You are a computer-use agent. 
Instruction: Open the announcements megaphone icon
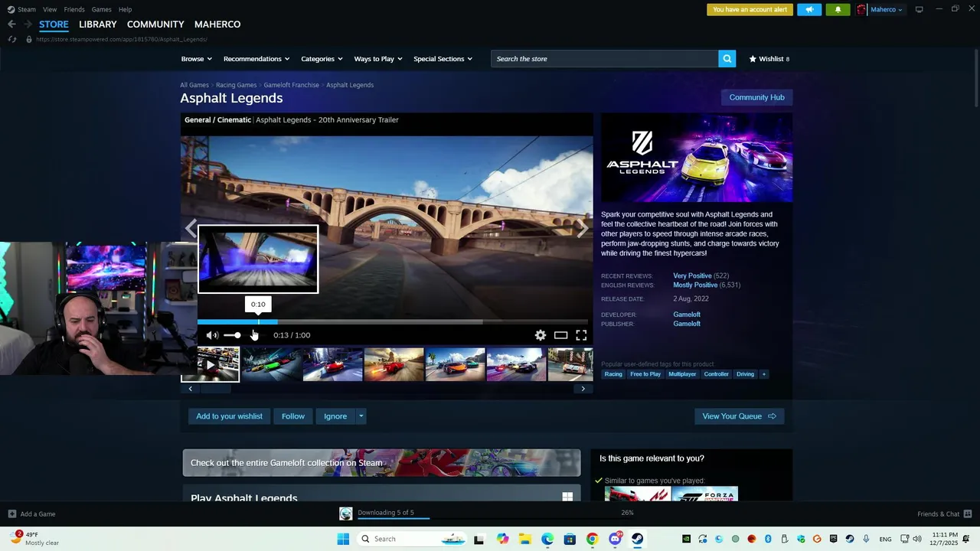[x=809, y=9]
